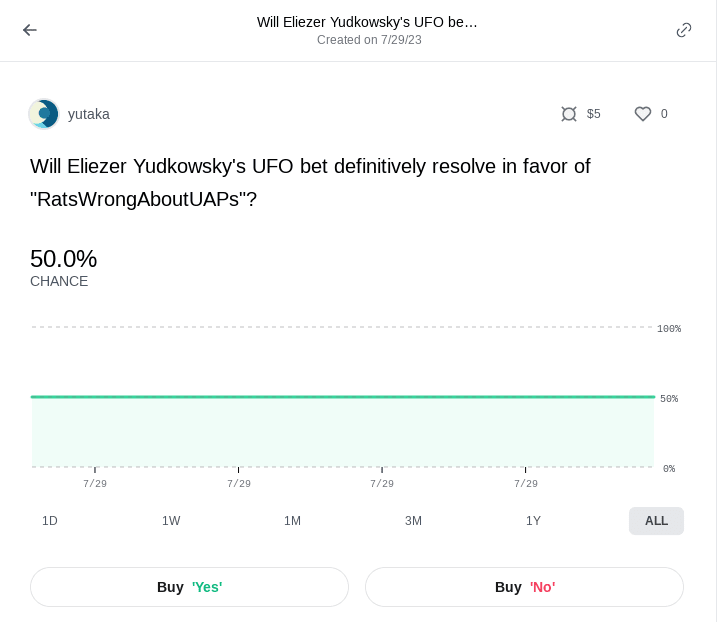Copy market link via chain icon
The height and width of the screenshot is (622, 717).
684,30
